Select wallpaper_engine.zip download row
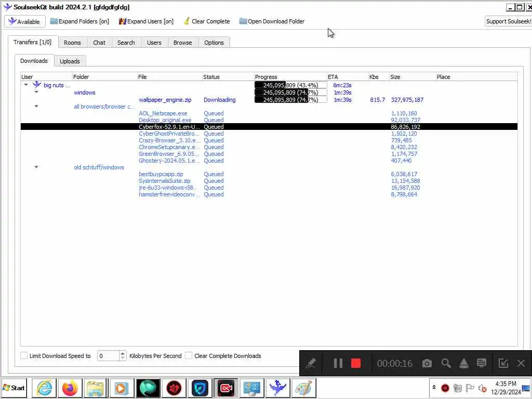The image size is (532, 399). pos(269,100)
